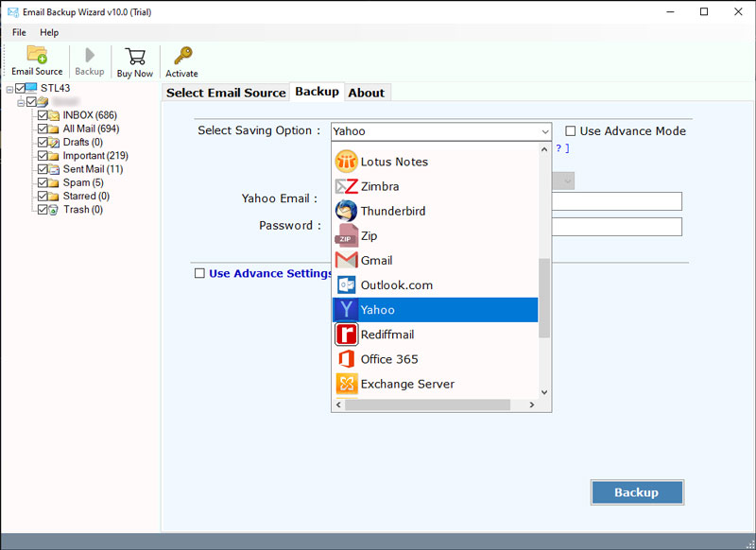756x550 pixels.
Task: Collapse the STL43 tree node
Action: point(9,89)
